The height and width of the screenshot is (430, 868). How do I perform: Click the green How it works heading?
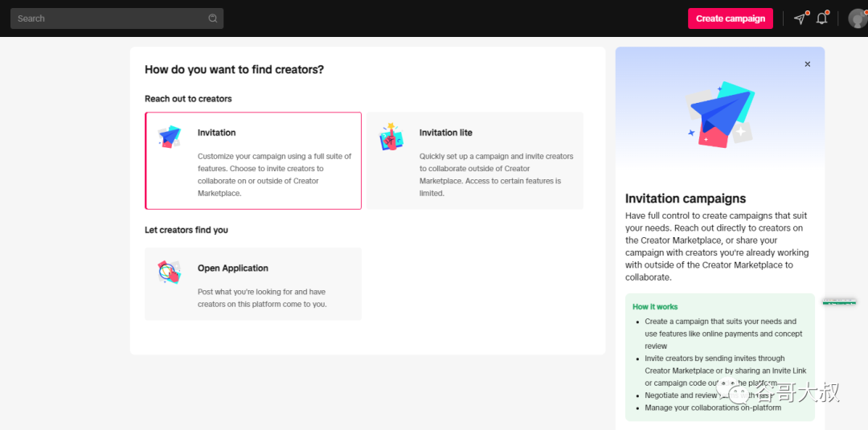tap(655, 307)
